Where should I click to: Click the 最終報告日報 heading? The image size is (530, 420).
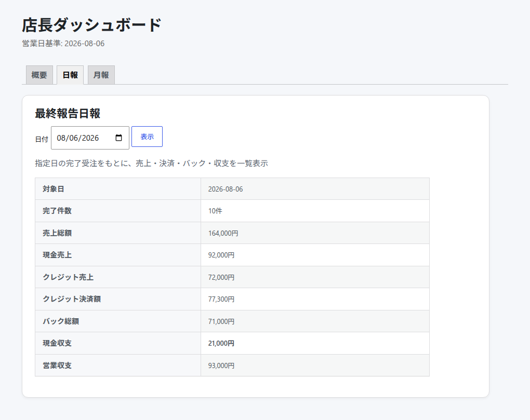tap(68, 114)
